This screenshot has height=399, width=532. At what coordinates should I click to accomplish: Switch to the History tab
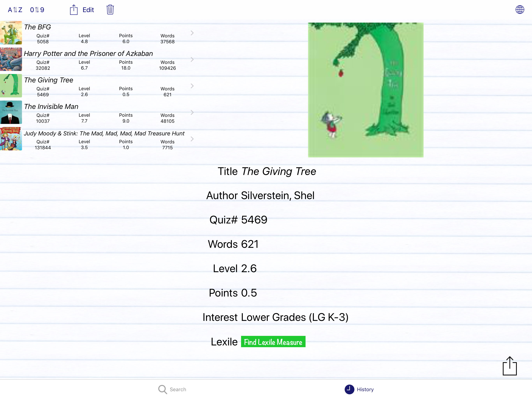[365, 389]
